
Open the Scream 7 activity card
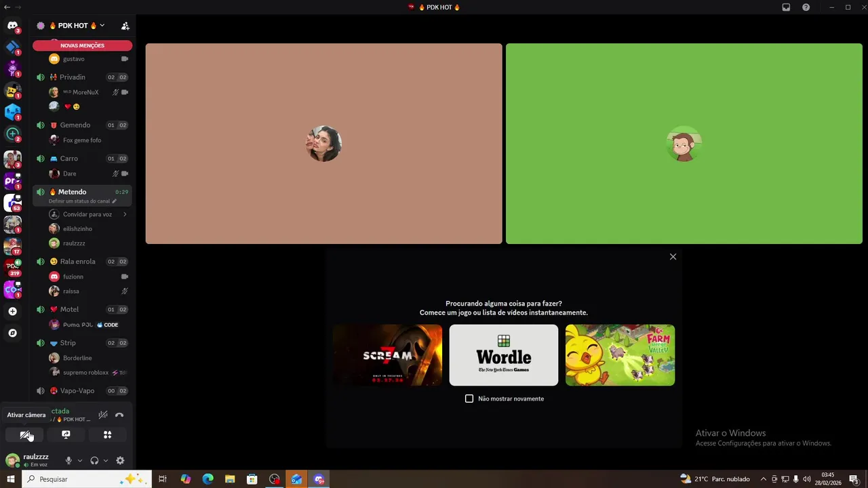tap(387, 355)
